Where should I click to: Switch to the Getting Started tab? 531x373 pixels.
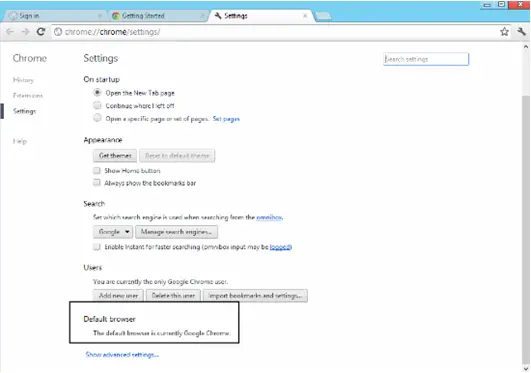click(x=158, y=16)
